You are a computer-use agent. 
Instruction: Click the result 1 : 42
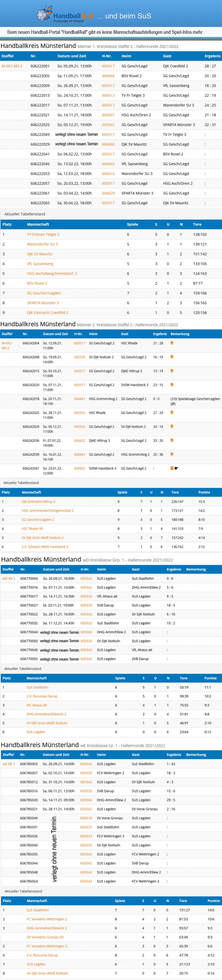pos(171,764)
